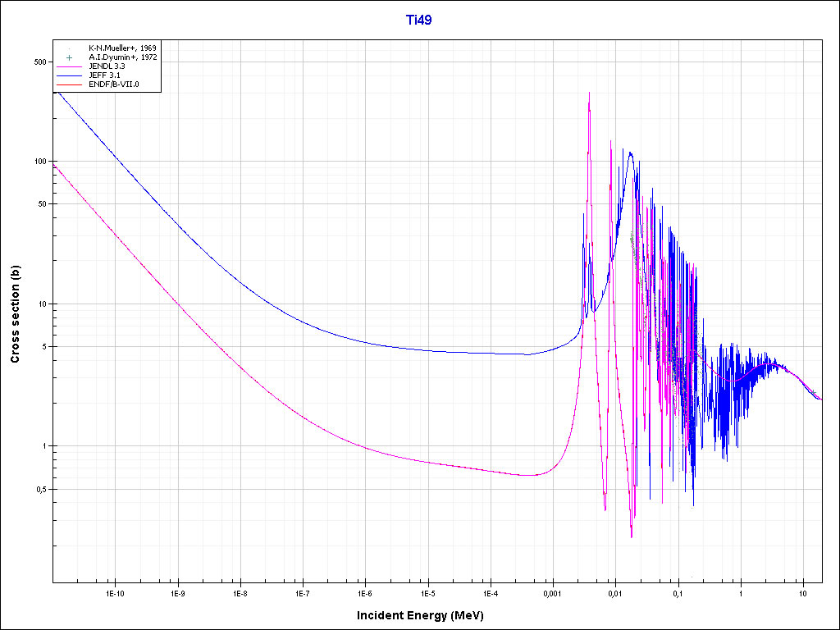Click the Cross section (b) axis label

pos(15,315)
